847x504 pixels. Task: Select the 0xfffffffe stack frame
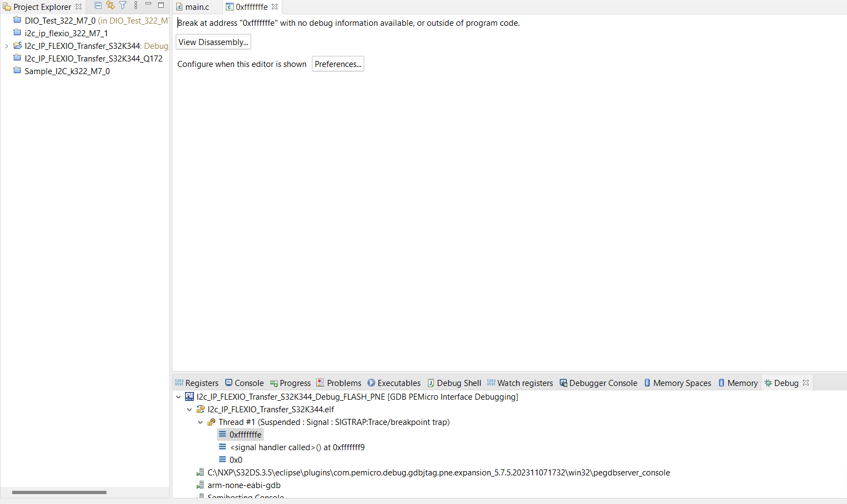(x=240, y=434)
